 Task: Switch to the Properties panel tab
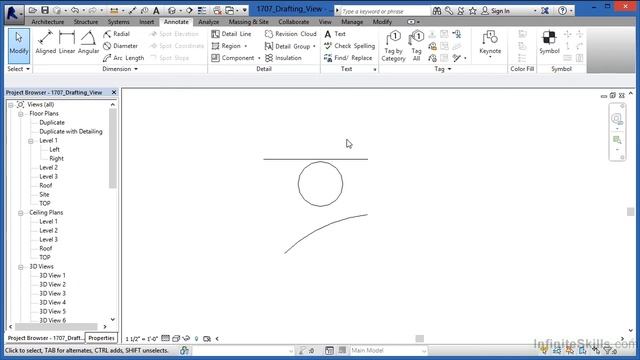pyautogui.click(x=101, y=338)
